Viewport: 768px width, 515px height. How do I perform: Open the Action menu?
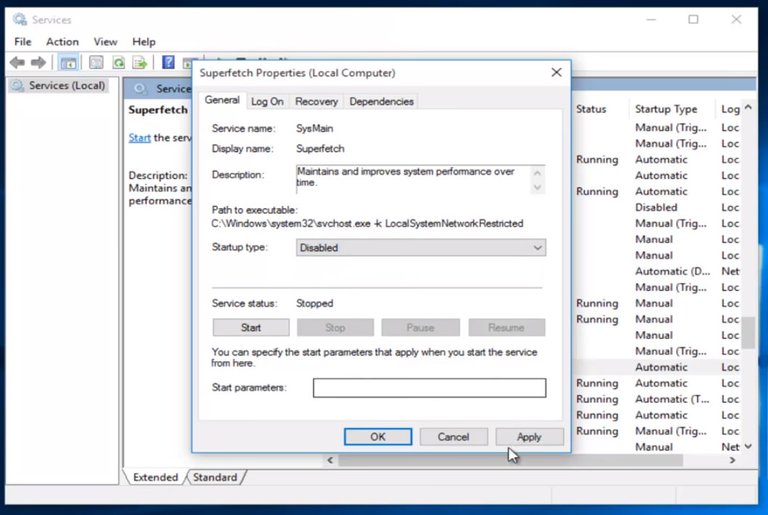(x=62, y=42)
